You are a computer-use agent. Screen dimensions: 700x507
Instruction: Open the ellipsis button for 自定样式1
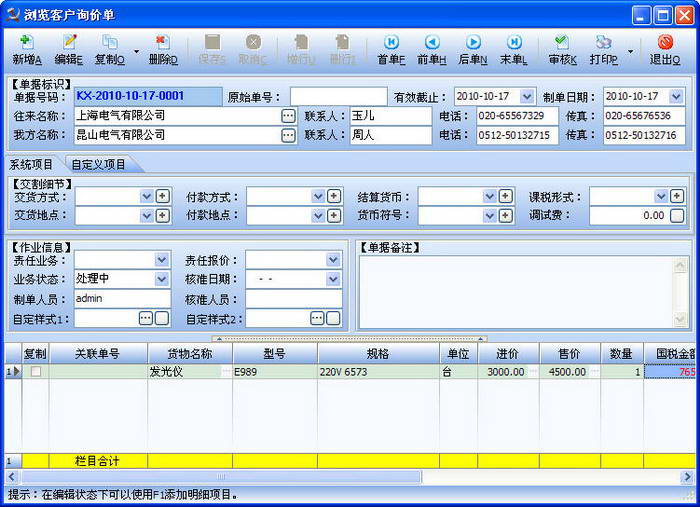tap(146, 318)
